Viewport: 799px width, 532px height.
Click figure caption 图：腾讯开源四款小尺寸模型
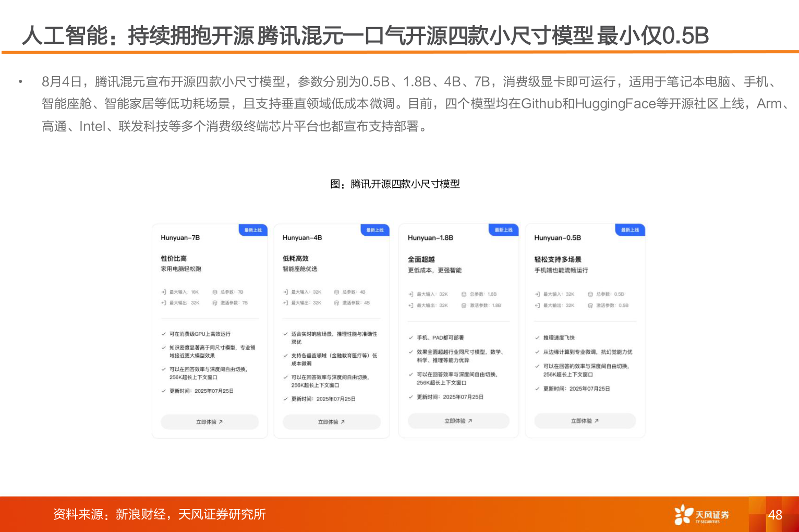pyautogui.click(x=395, y=184)
